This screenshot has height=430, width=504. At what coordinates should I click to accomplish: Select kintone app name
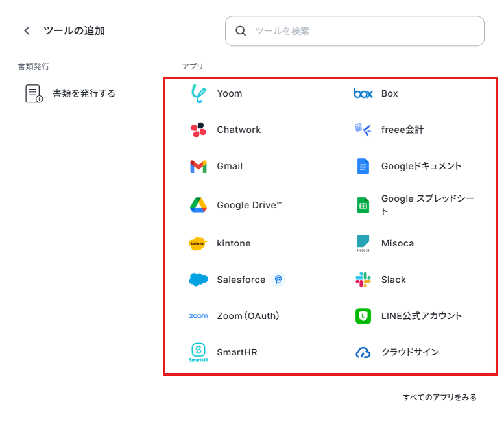(x=234, y=243)
